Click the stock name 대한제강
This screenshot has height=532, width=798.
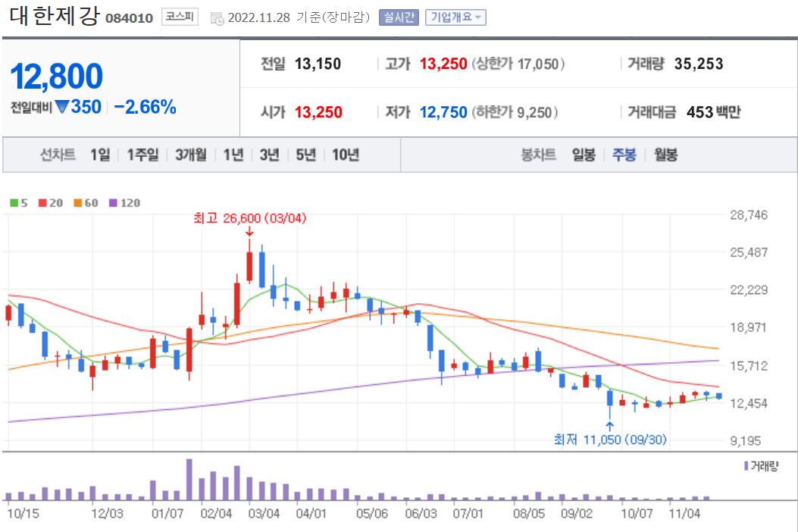pyautogui.click(x=55, y=15)
